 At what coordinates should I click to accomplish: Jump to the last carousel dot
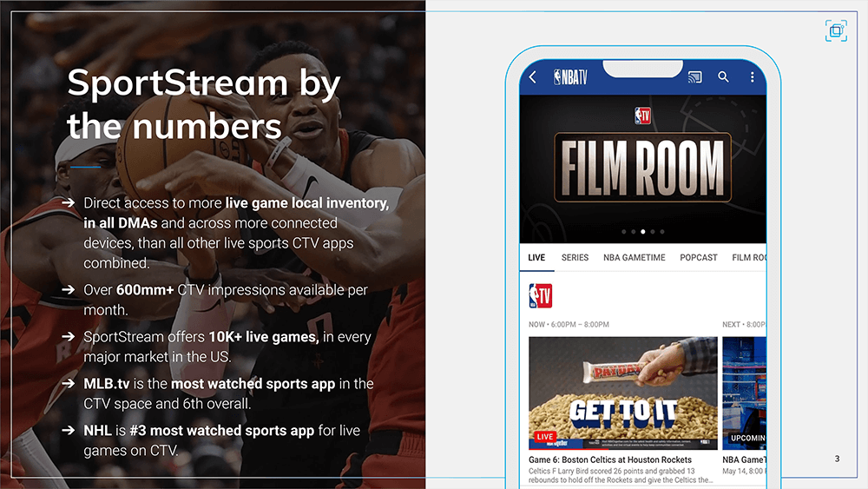coord(662,232)
